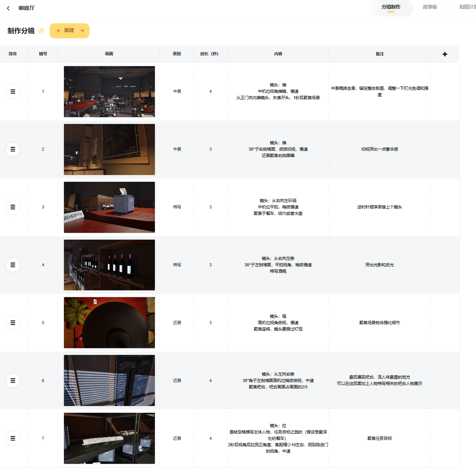Edit the note 最后展现吧台，活人味最重的地方
The image size is (476, 468).
click(380, 380)
